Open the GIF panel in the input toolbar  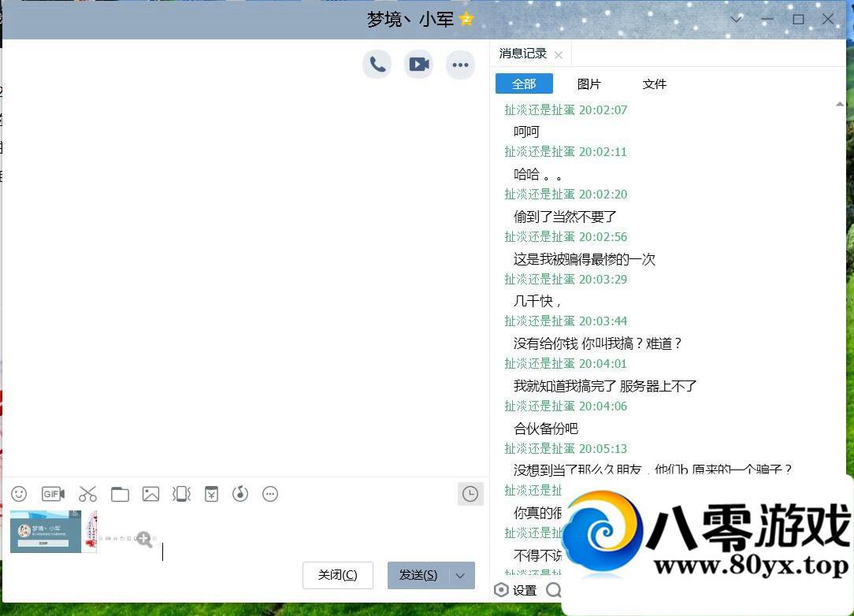53,494
